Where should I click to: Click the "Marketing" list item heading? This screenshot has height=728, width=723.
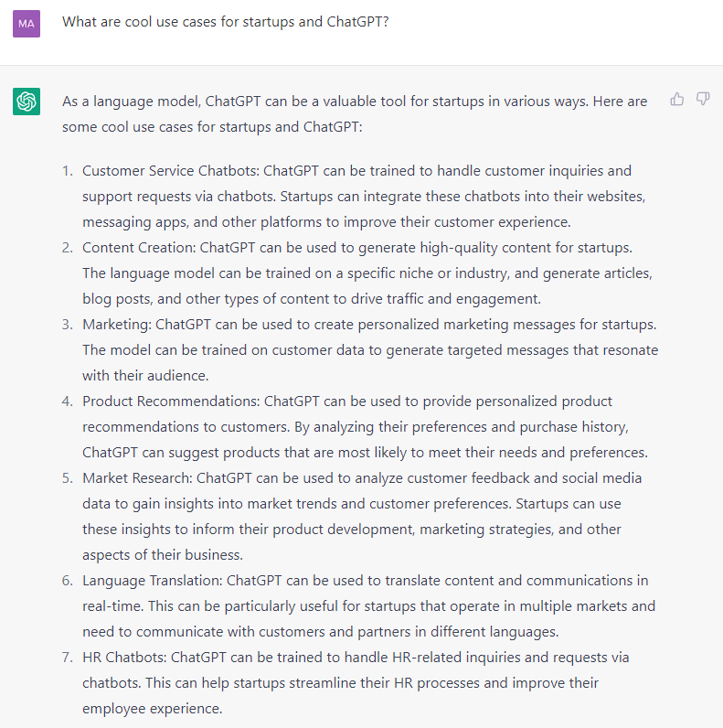click(115, 325)
